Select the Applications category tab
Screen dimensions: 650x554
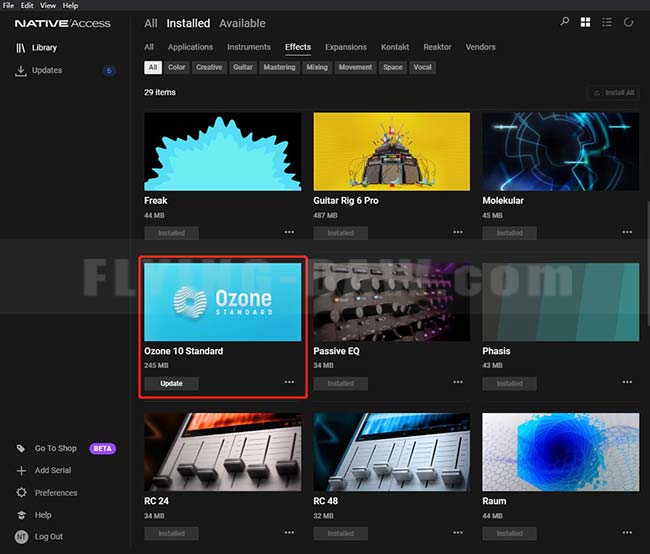(190, 47)
